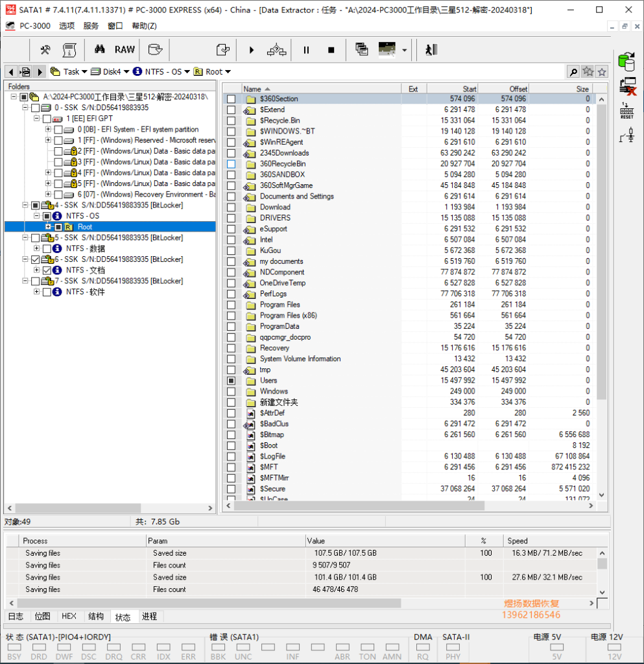
Task: Open the binoculars search tool
Action: pyautogui.click(x=99, y=50)
